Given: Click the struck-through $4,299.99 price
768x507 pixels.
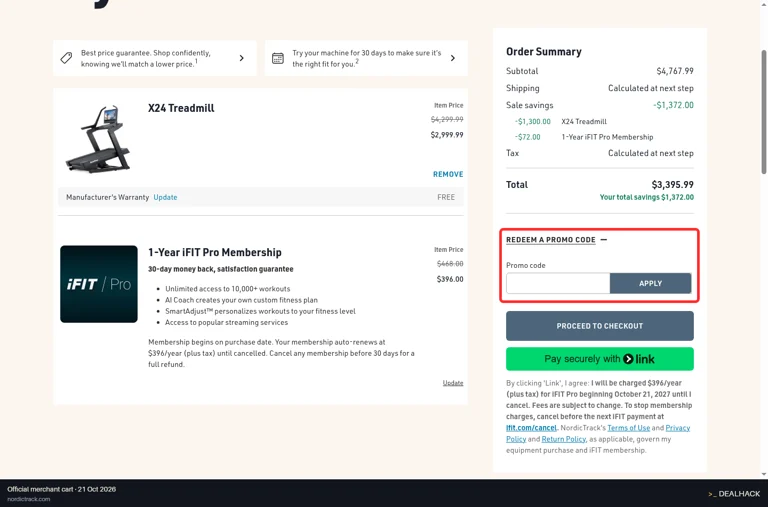Looking at the screenshot, I should point(447,119).
